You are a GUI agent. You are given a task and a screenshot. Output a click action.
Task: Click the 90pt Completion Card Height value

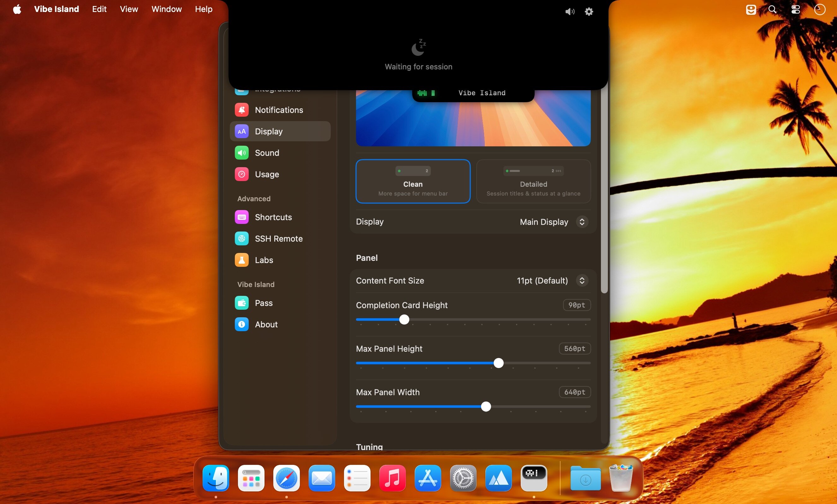click(x=577, y=305)
